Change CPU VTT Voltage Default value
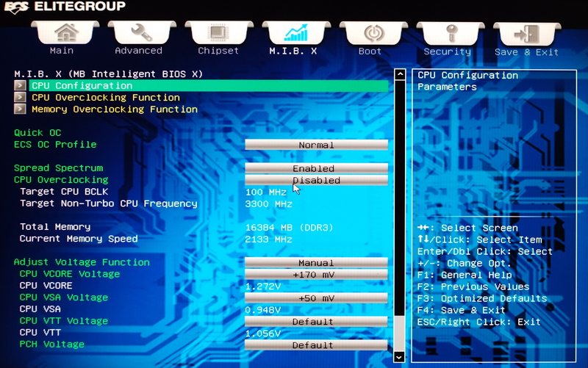588x368 pixels. (x=316, y=322)
